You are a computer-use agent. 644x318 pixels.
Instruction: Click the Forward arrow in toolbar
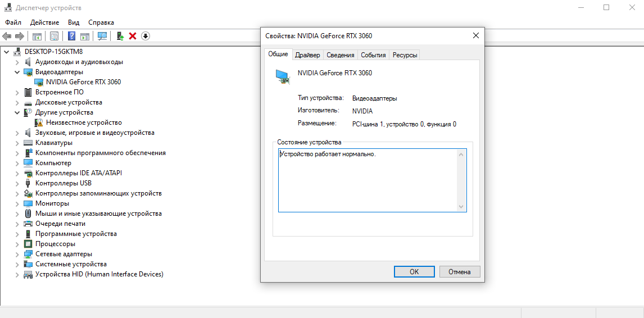point(19,36)
